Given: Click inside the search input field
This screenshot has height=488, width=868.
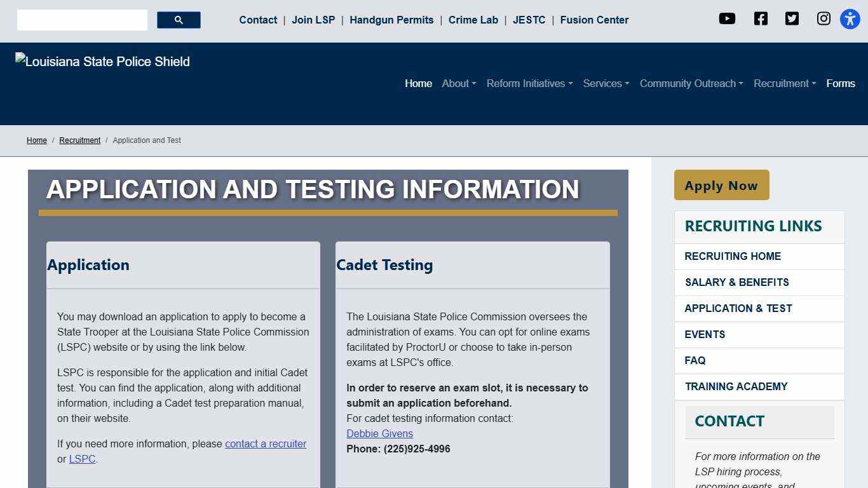Looking at the screenshot, I should 81,20.
